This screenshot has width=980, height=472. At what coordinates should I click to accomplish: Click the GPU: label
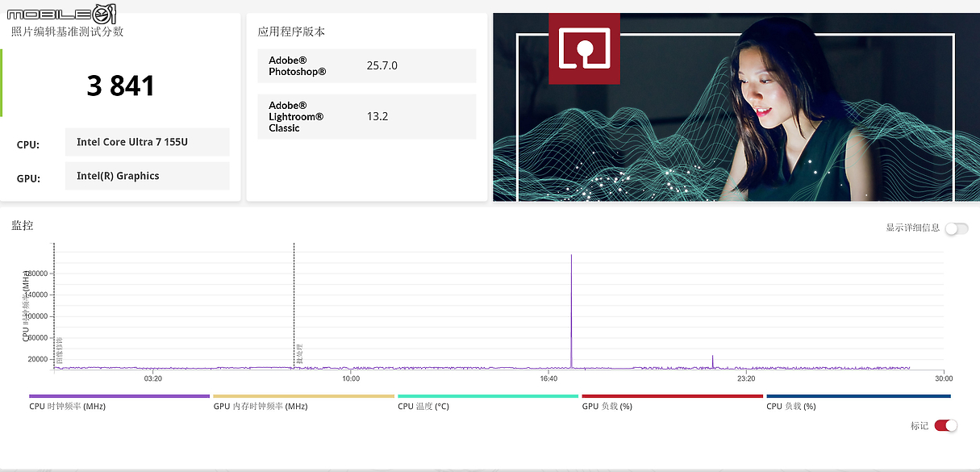click(28, 179)
